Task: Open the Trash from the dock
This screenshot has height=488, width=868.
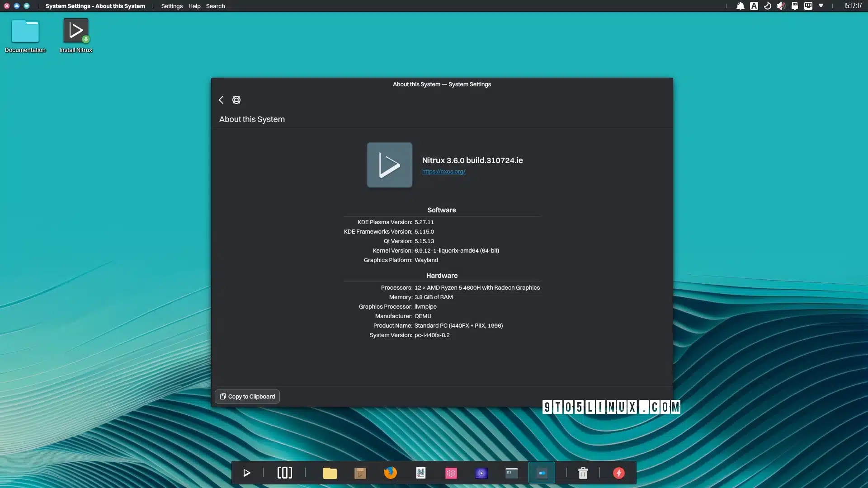Action: pos(583,473)
